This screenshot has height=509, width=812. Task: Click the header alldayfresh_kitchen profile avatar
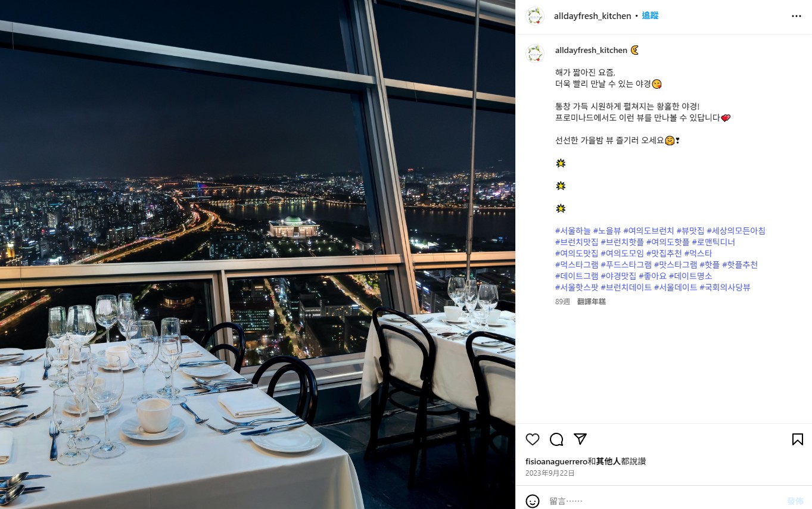(x=535, y=16)
